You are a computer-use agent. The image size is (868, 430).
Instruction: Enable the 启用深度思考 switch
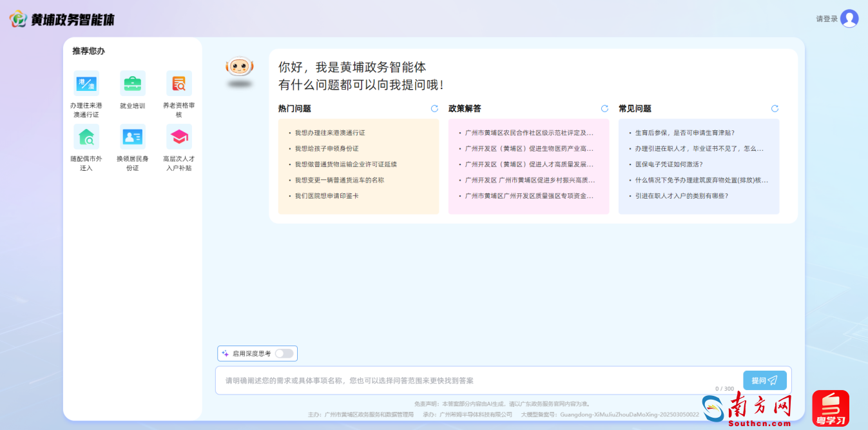(284, 353)
